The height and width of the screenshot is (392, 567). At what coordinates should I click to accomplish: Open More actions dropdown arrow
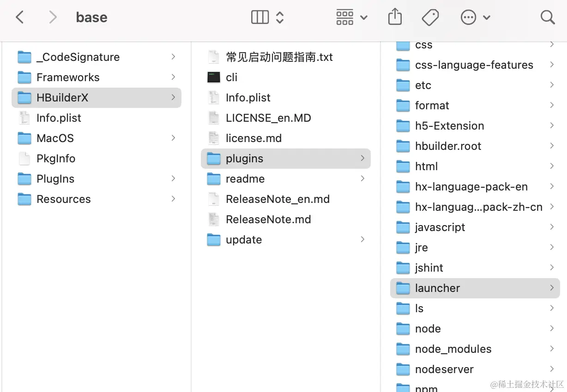pos(486,18)
